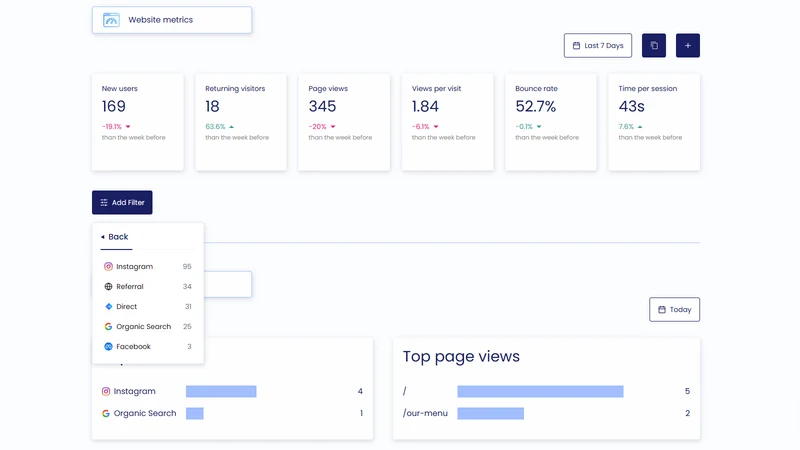Click the Instagram logo icon in filter menu
Screen dimensions: 800x450
pyautogui.click(x=108, y=266)
